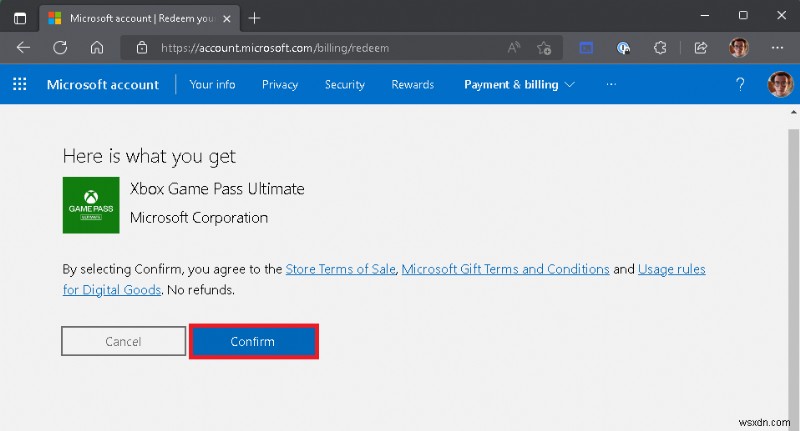Open the Help question mark icon
800x431 pixels.
point(740,85)
